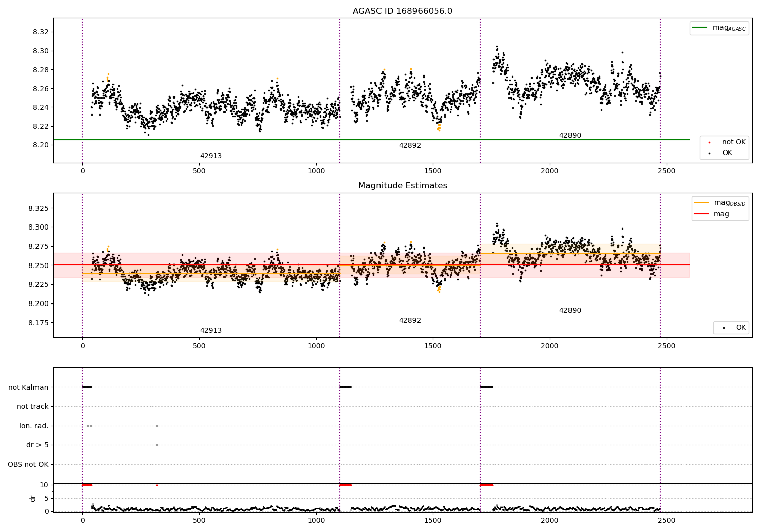Click the 'OBS not OK' y-axis label
The image size is (760, 532).
click(x=28, y=464)
